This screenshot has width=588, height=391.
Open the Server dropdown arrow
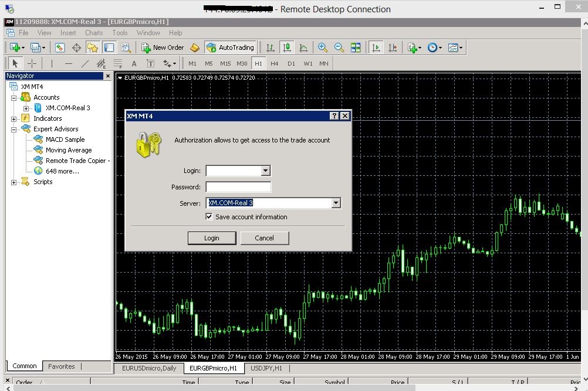[336, 203]
